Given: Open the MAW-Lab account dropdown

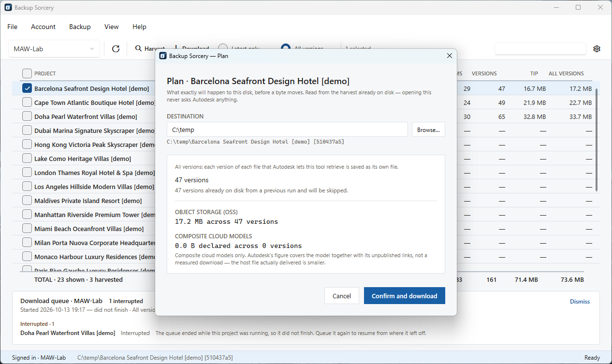Looking at the screenshot, I should pyautogui.click(x=54, y=49).
